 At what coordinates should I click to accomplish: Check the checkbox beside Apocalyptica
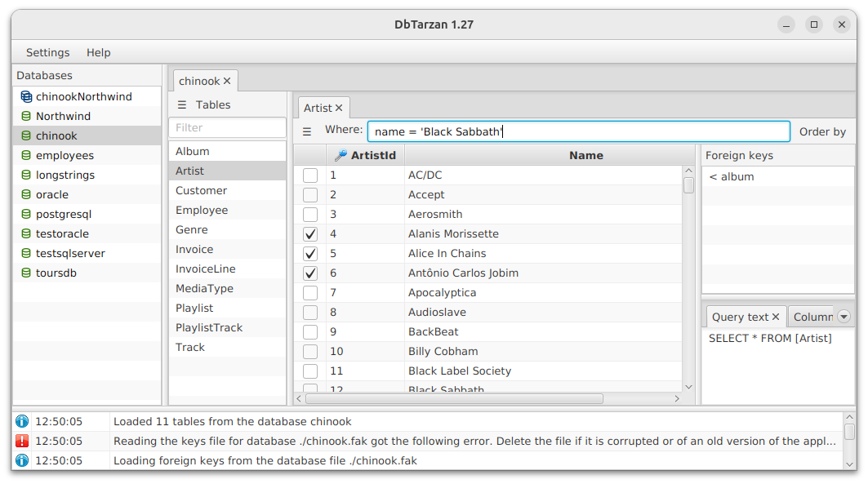(x=309, y=292)
